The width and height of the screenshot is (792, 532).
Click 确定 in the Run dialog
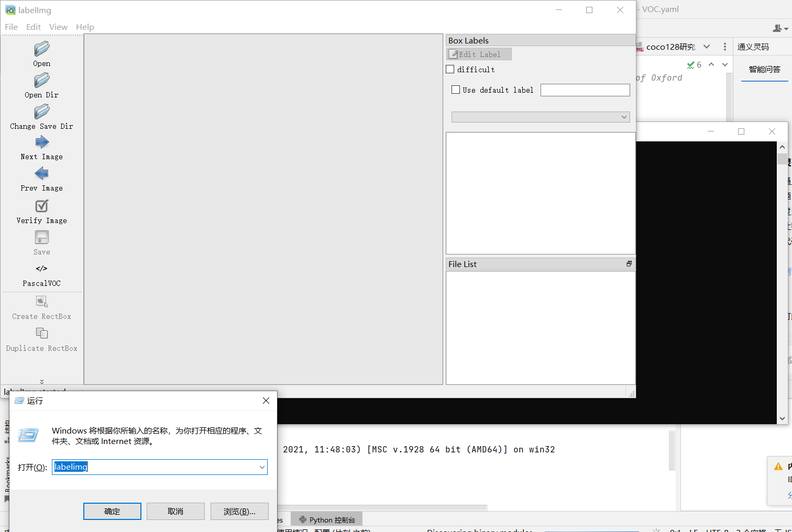coord(112,512)
